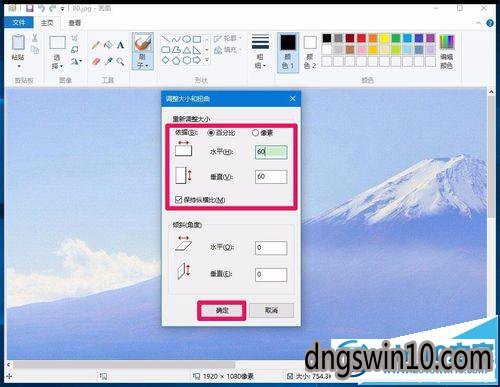Click the Paste clipboard icon
The width and height of the screenshot is (500, 387).
click(18, 42)
